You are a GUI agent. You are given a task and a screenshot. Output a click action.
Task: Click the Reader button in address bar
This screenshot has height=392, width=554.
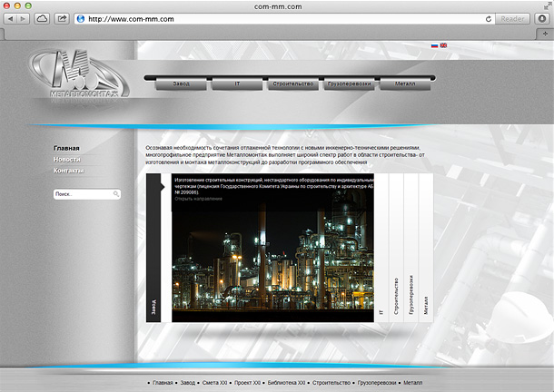click(512, 19)
